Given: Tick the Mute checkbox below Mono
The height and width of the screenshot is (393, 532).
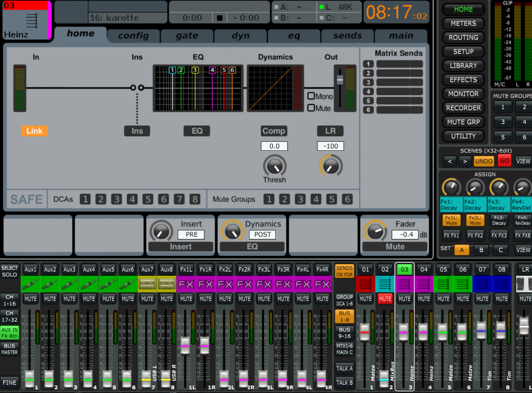Looking at the screenshot, I should (x=311, y=108).
